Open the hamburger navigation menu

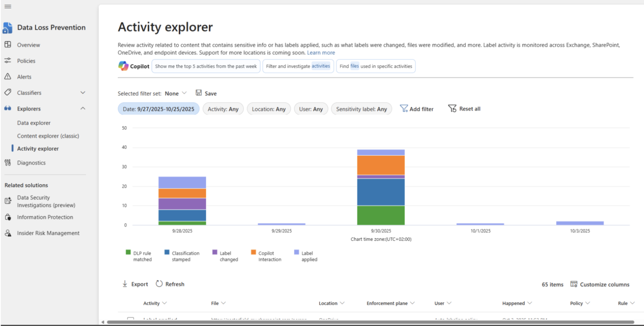click(8, 6)
